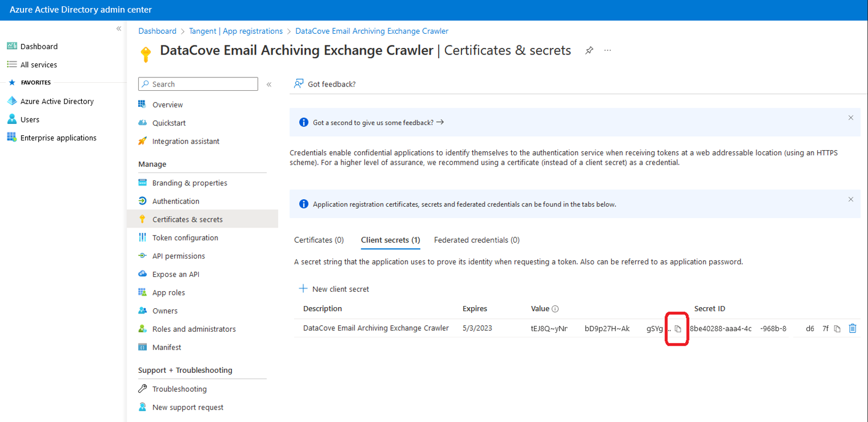Copy the client secret value
The height and width of the screenshot is (422, 868).
[x=678, y=329]
